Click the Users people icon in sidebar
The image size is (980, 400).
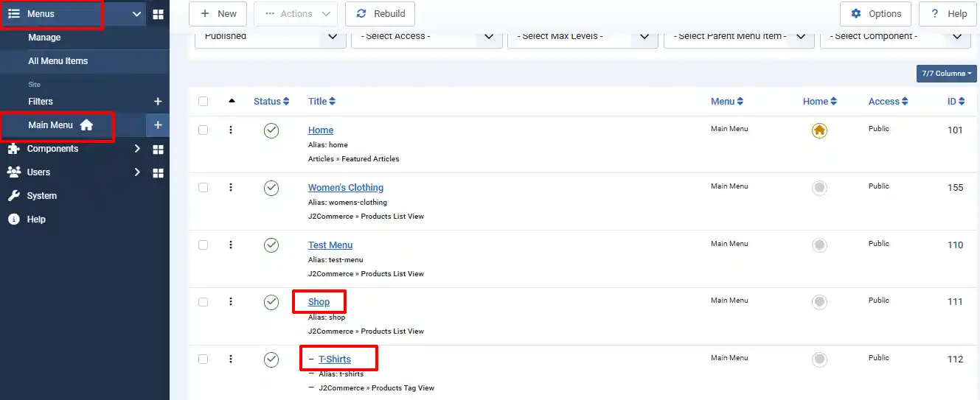(x=13, y=172)
